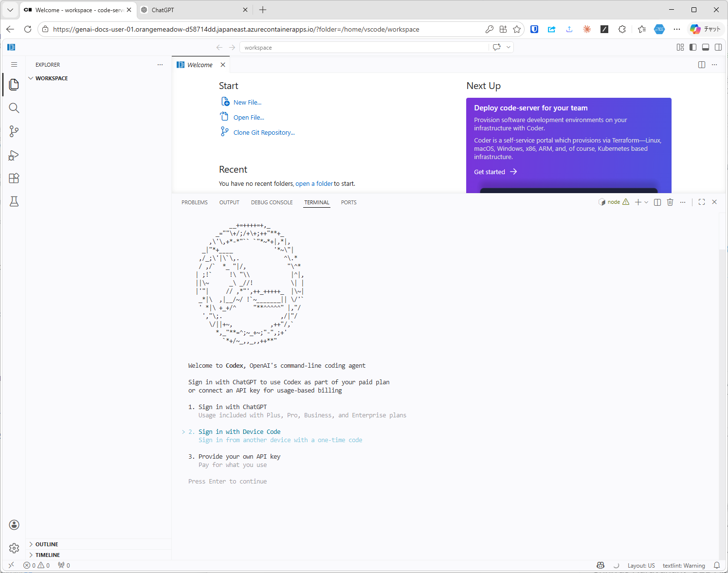This screenshot has height=573, width=728.
Task: Switch to the DEBUG CONSOLE tab
Action: [272, 202]
